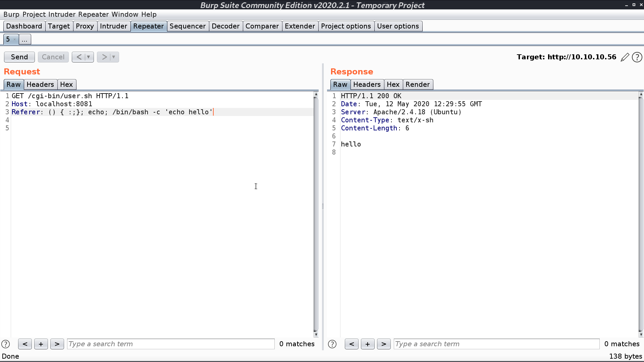The width and height of the screenshot is (644, 362).
Task: Click the request scrollbar up arrow
Action: pyautogui.click(x=316, y=95)
